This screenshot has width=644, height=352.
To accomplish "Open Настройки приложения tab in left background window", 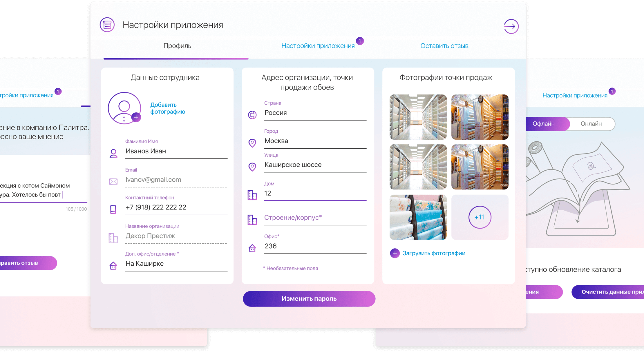I will click(x=27, y=95).
